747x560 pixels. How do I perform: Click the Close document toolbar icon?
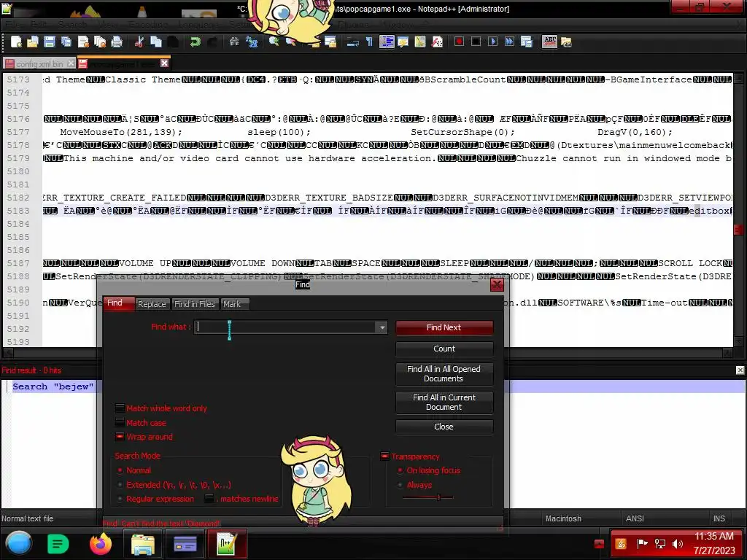point(83,42)
